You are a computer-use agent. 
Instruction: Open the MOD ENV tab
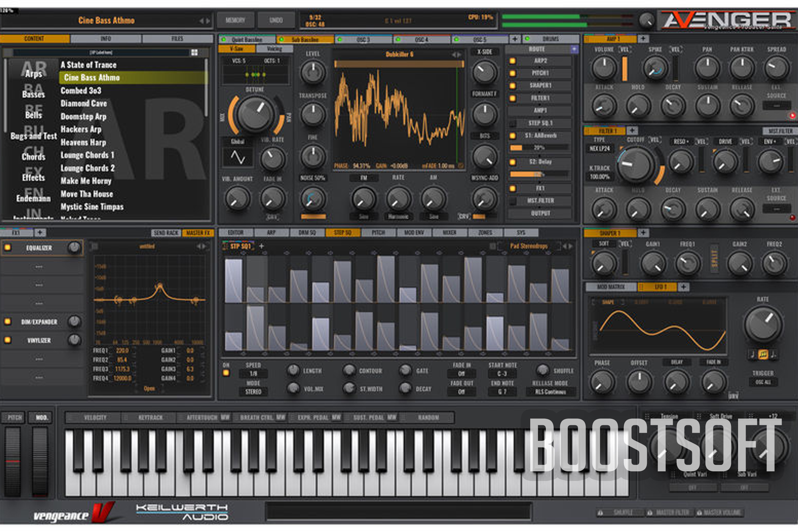point(414,233)
